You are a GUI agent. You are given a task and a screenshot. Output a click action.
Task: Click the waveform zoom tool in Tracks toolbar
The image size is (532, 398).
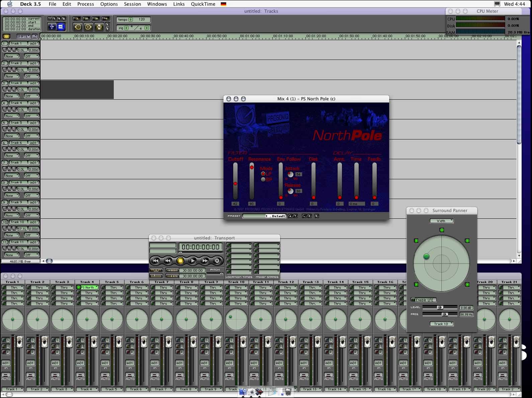[99, 27]
